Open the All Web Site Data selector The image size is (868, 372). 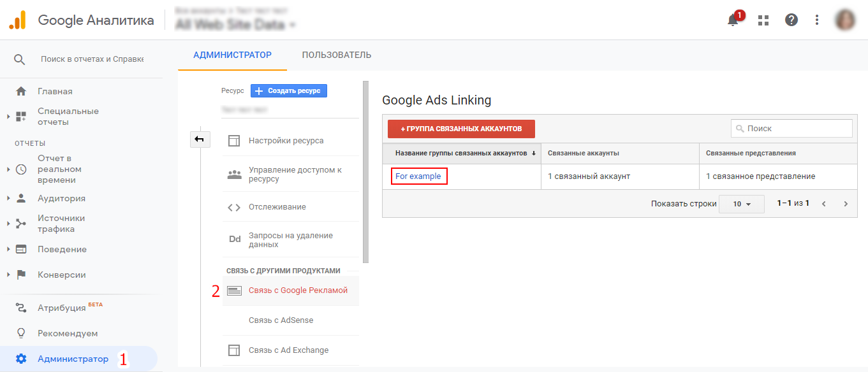pos(235,25)
